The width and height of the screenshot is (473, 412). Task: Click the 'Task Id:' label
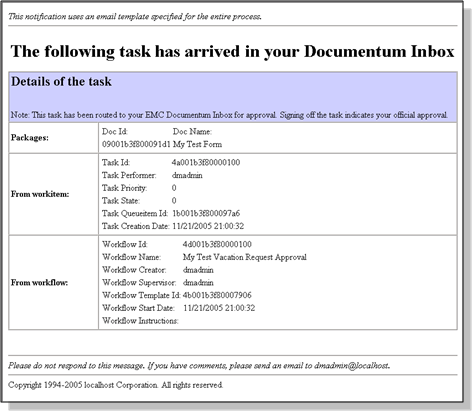[x=116, y=163]
